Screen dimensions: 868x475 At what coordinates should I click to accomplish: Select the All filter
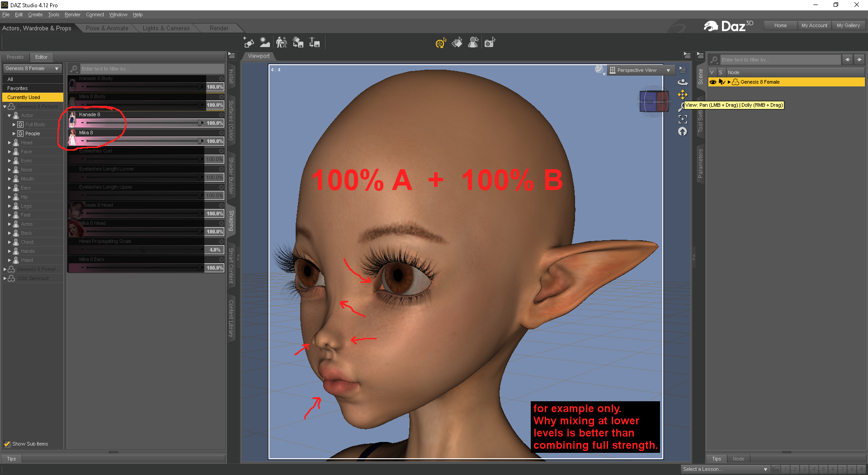pos(33,79)
